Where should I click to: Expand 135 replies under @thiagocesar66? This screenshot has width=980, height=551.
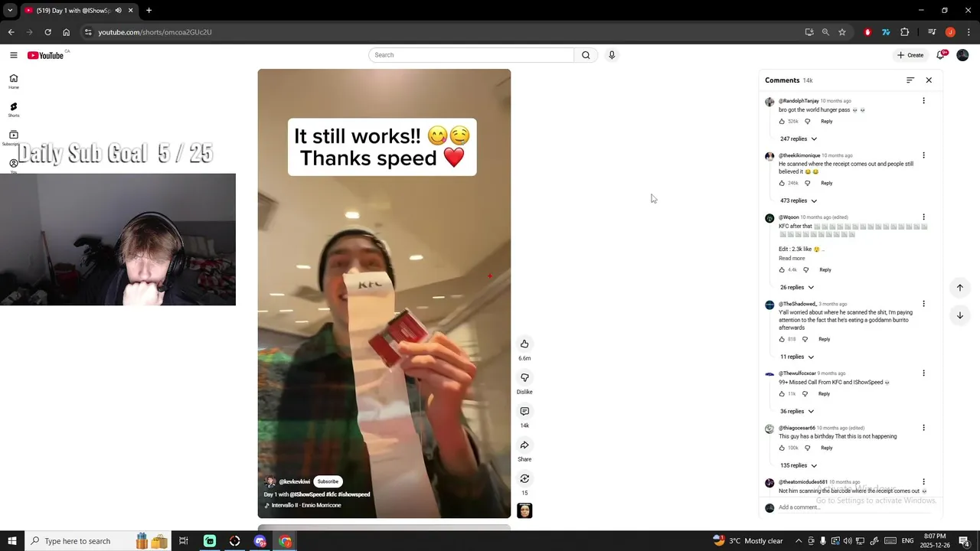tap(799, 465)
